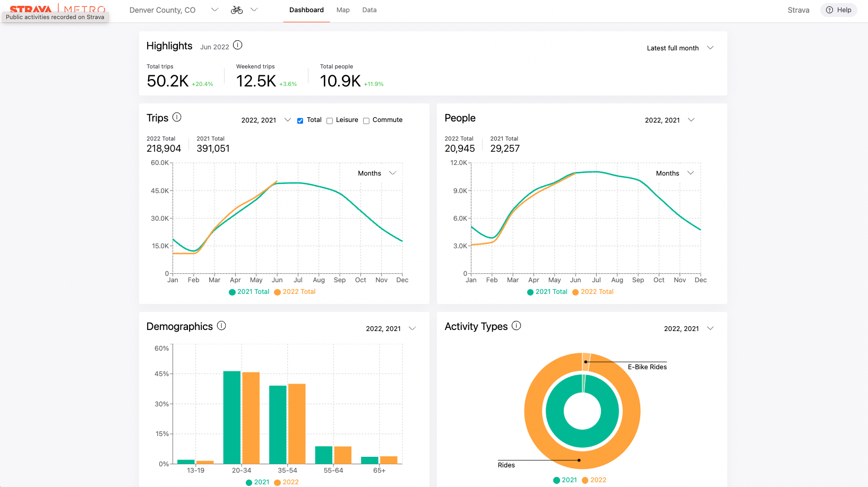Click the Strava Metro logo

[x=57, y=9]
